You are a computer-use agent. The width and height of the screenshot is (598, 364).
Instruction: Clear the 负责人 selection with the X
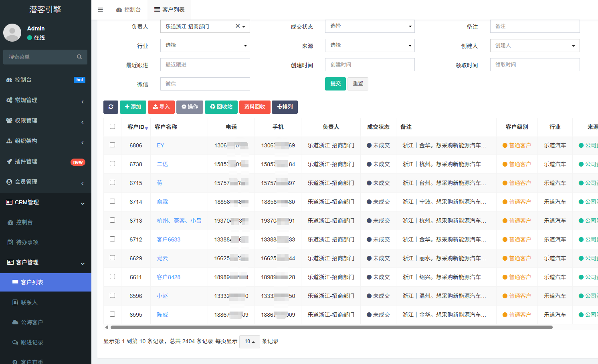coord(238,26)
